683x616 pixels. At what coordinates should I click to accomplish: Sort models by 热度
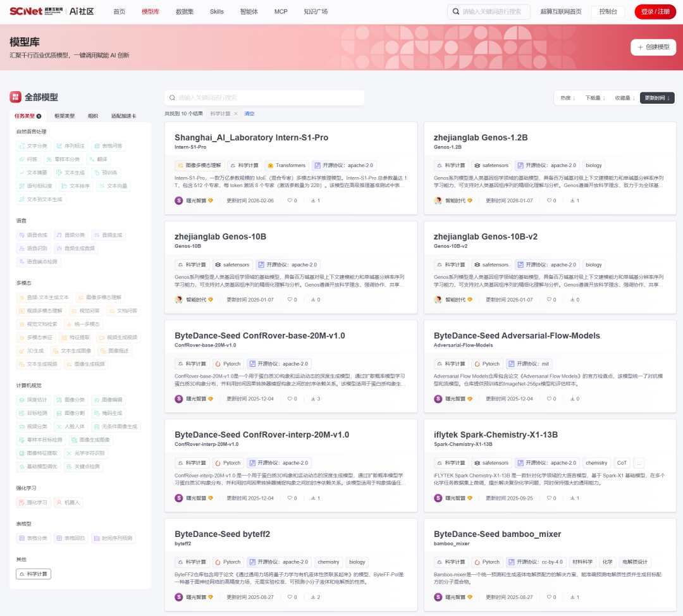point(567,98)
